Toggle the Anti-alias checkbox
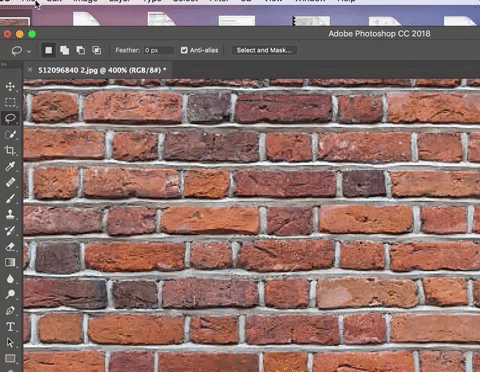This screenshot has width=480, height=372. pos(184,50)
